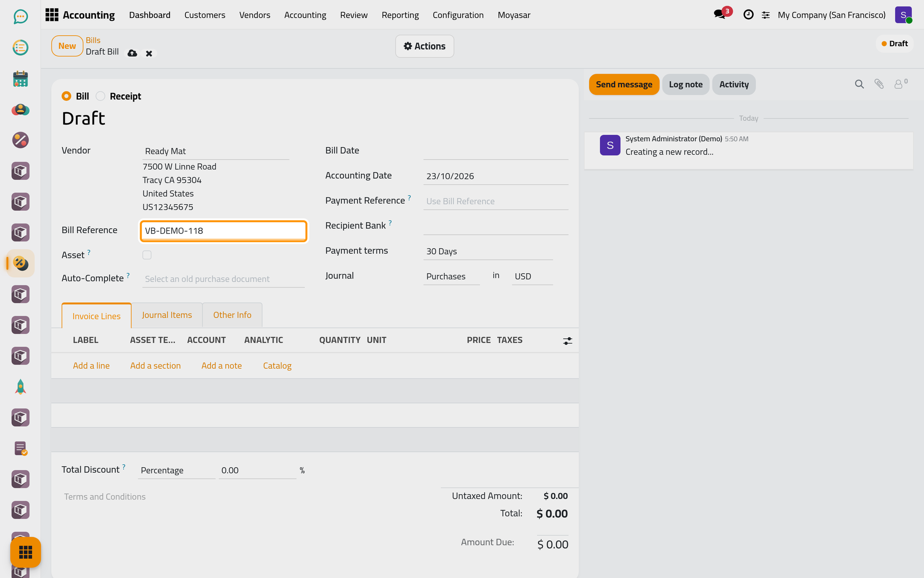Open column settings icon in invoice lines
The height and width of the screenshot is (578, 924).
(x=568, y=341)
